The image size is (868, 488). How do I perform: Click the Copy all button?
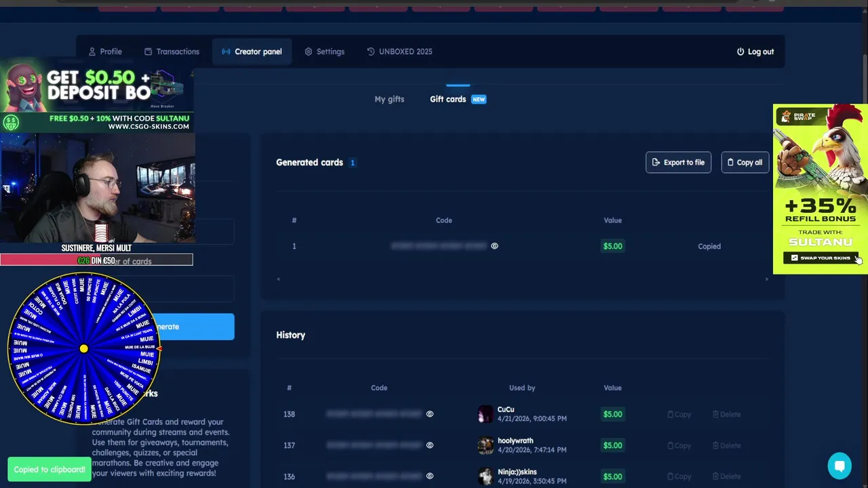tap(745, 162)
